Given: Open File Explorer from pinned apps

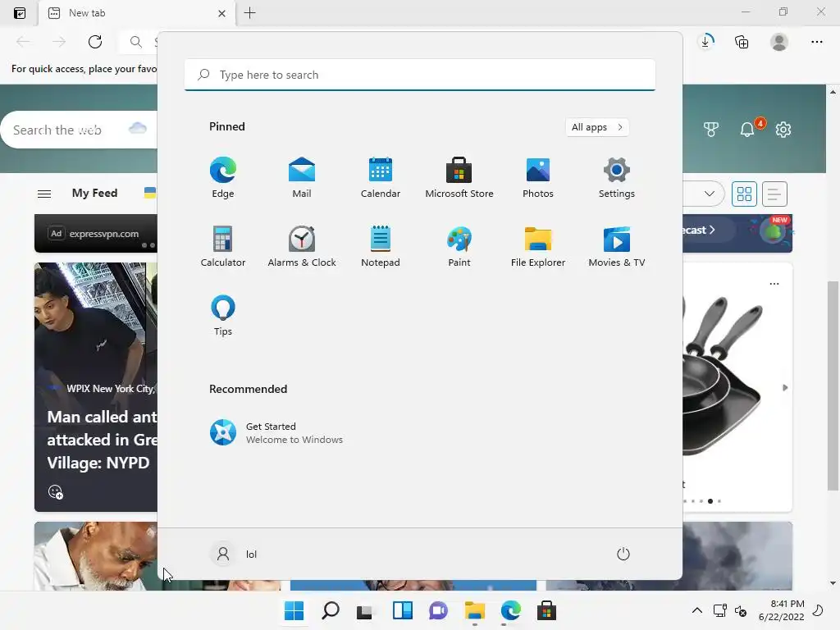Looking at the screenshot, I should tap(538, 246).
